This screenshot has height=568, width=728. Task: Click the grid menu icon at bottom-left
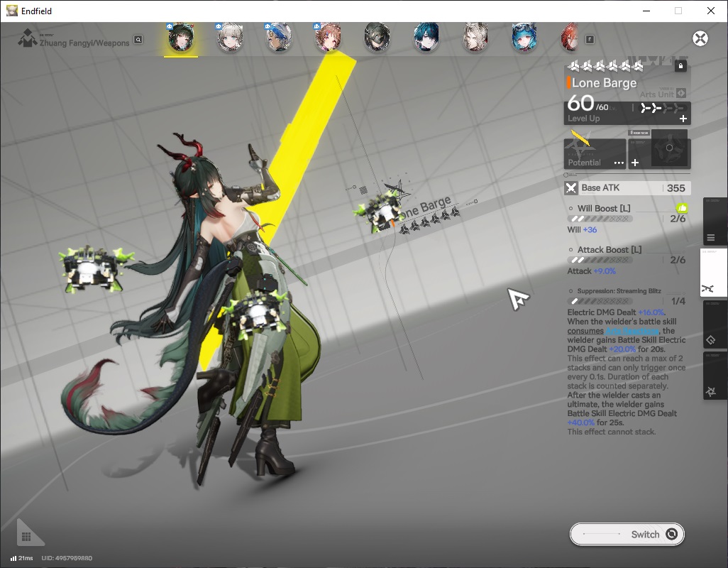26,537
